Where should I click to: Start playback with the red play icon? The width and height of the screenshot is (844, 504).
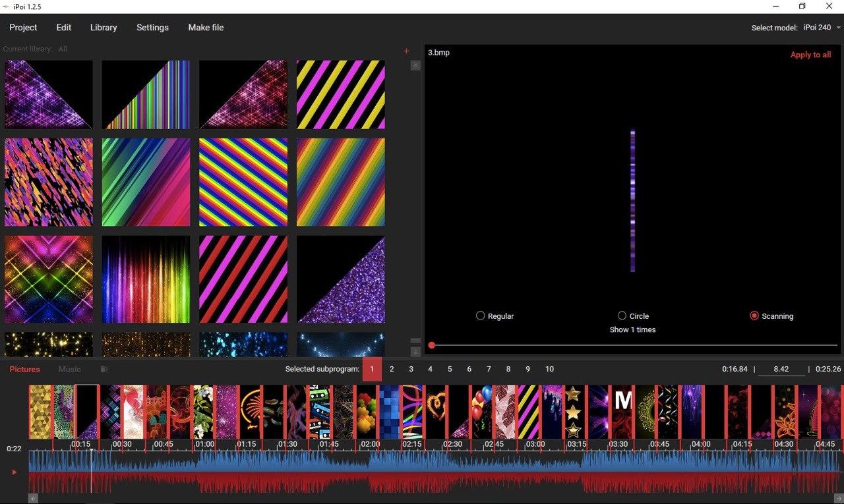15,472
